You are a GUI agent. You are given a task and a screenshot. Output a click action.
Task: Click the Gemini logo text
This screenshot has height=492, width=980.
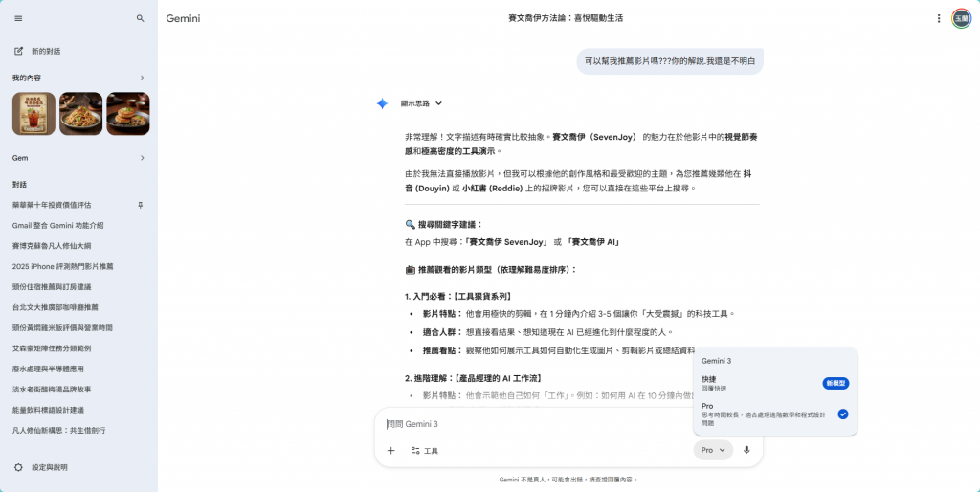183,19
